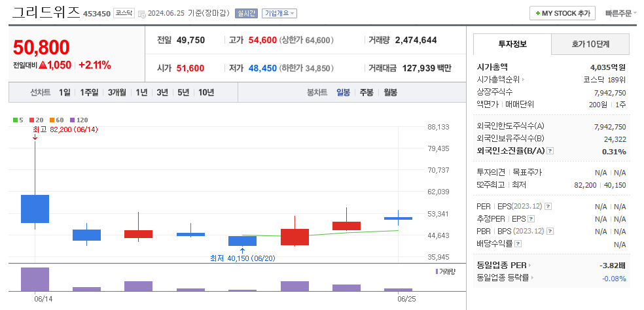Click the MY STOCK 추가 button

[562, 13]
